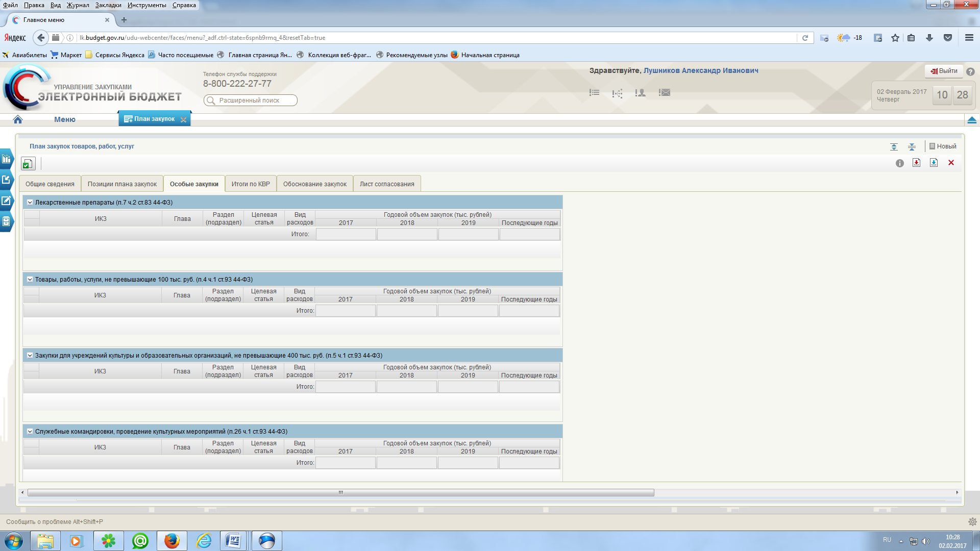
Task: Switch to the Позиции плана закупок tab
Action: pyautogui.click(x=122, y=184)
